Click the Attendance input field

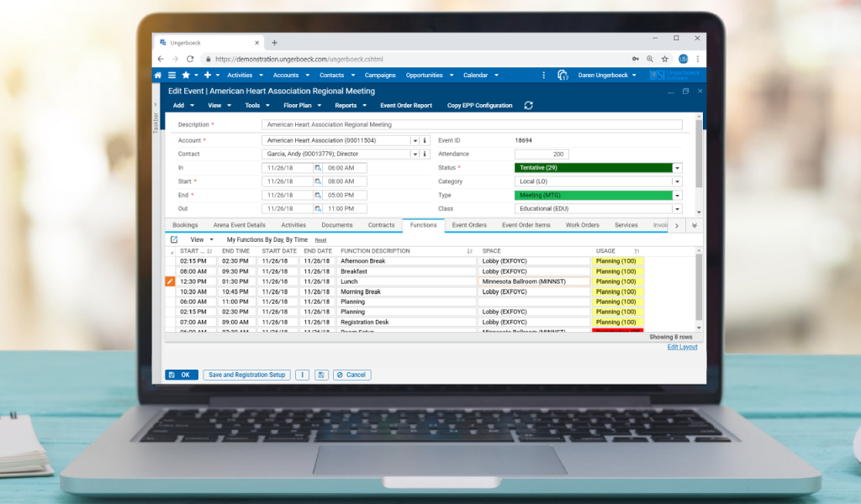[541, 155]
